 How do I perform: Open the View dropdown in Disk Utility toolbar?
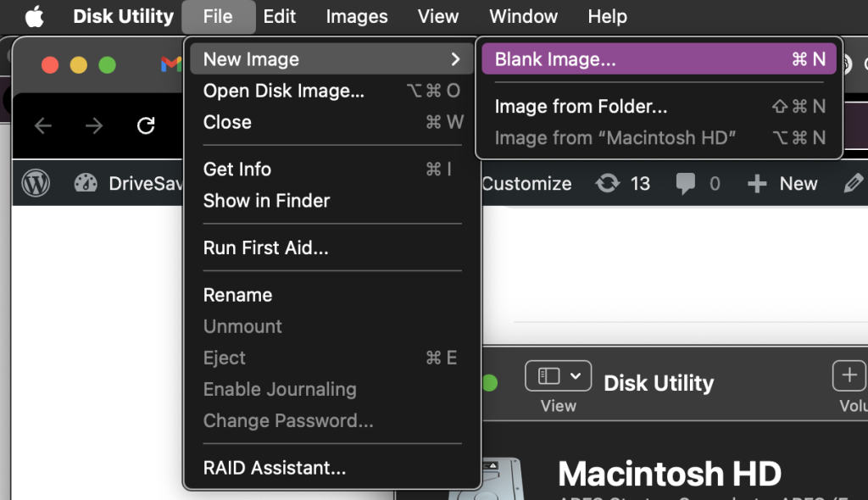[558, 375]
